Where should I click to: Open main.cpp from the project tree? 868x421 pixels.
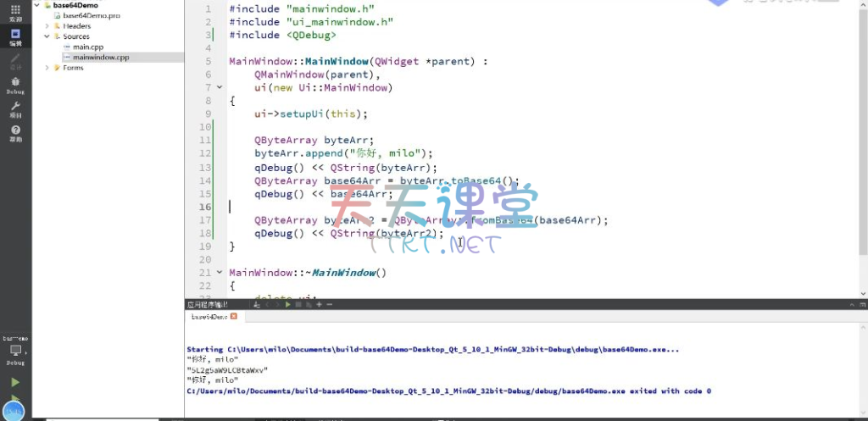[x=87, y=47]
